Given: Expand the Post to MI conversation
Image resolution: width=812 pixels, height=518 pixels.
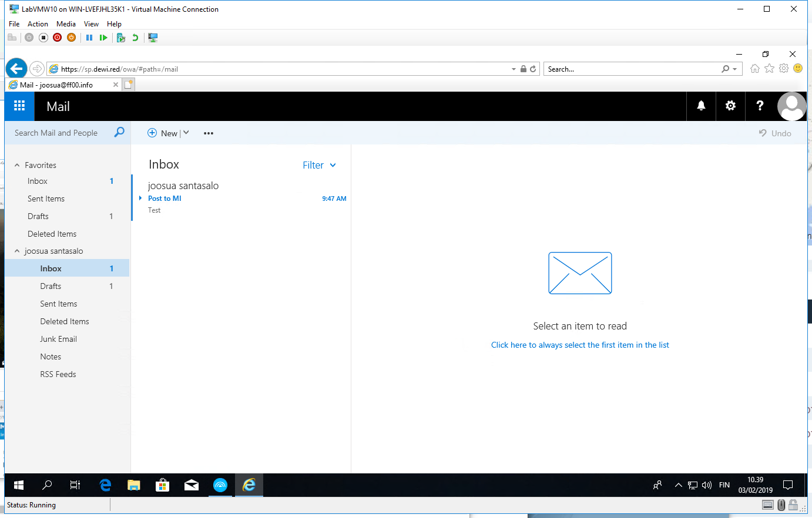Looking at the screenshot, I should tap(140, 199).
